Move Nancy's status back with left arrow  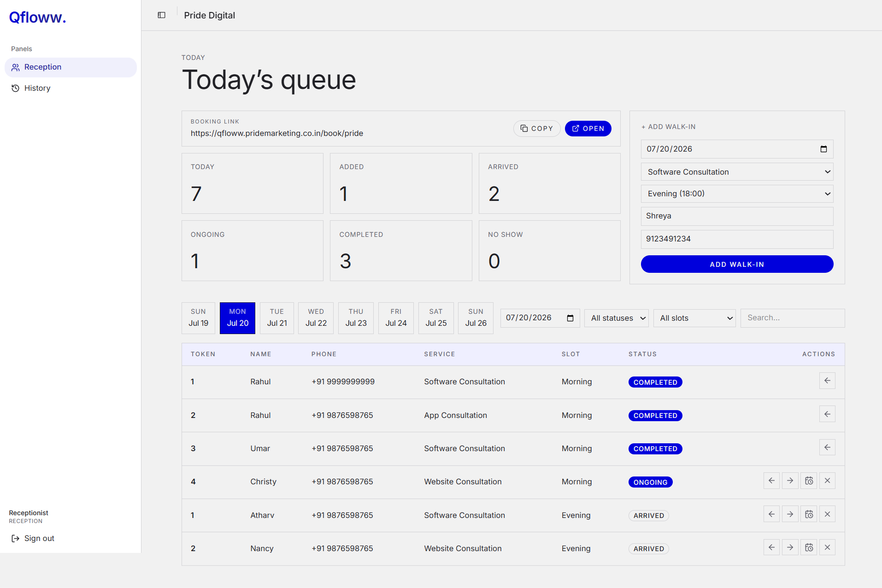(x=771, y=547)
